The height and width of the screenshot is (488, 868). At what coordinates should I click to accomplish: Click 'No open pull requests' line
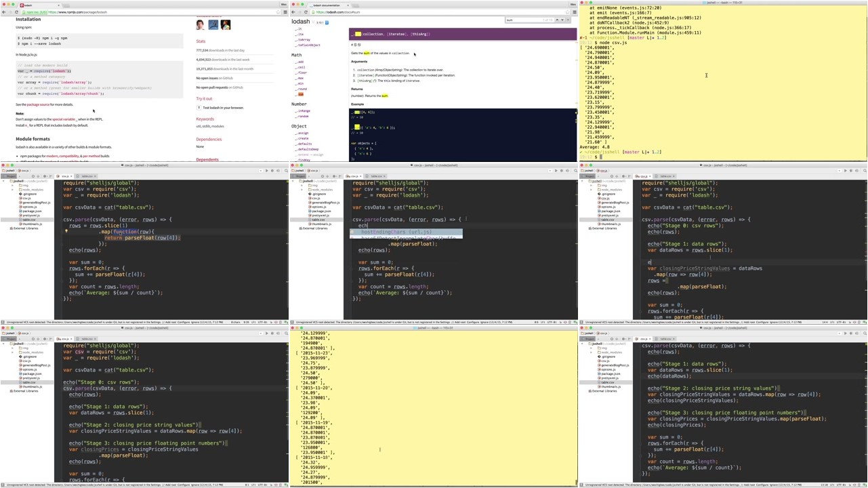(x=219, y=87)
